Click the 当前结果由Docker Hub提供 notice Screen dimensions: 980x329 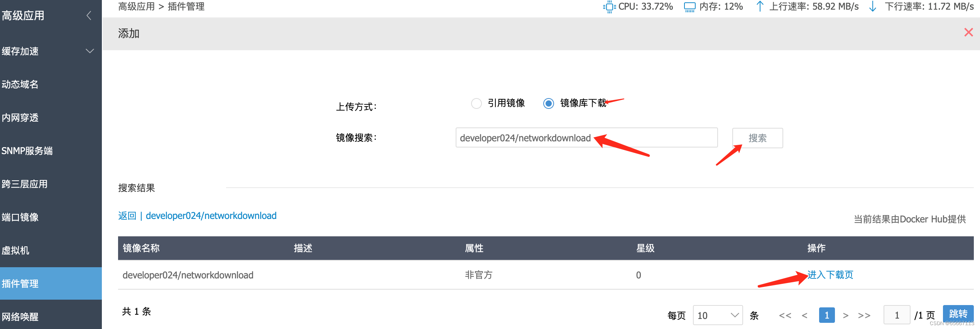point(910,219)
